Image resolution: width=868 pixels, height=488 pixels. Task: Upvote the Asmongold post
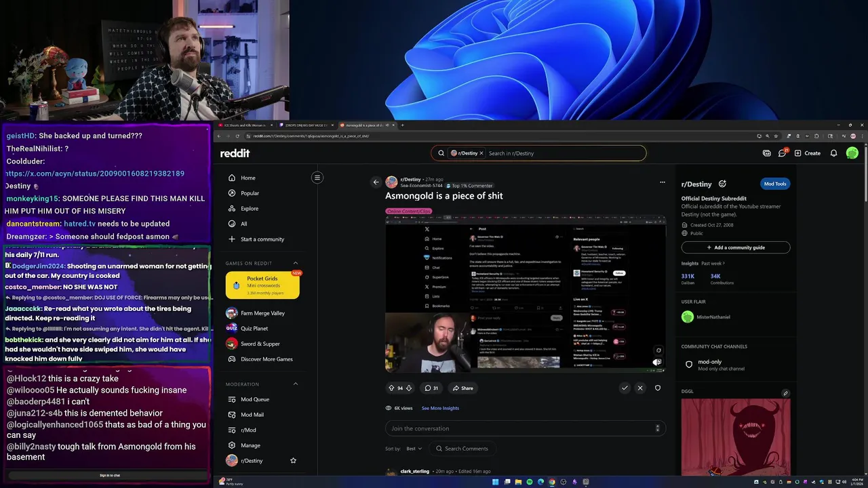(x=391, y=388)
